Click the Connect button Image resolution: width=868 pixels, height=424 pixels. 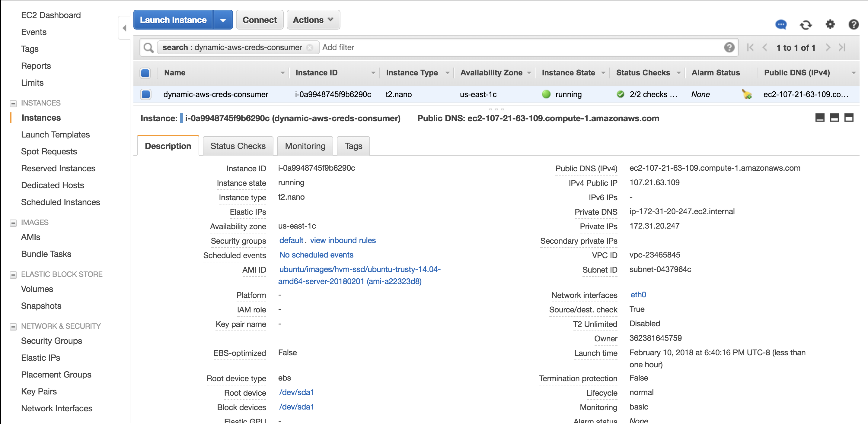pos(260,20)
